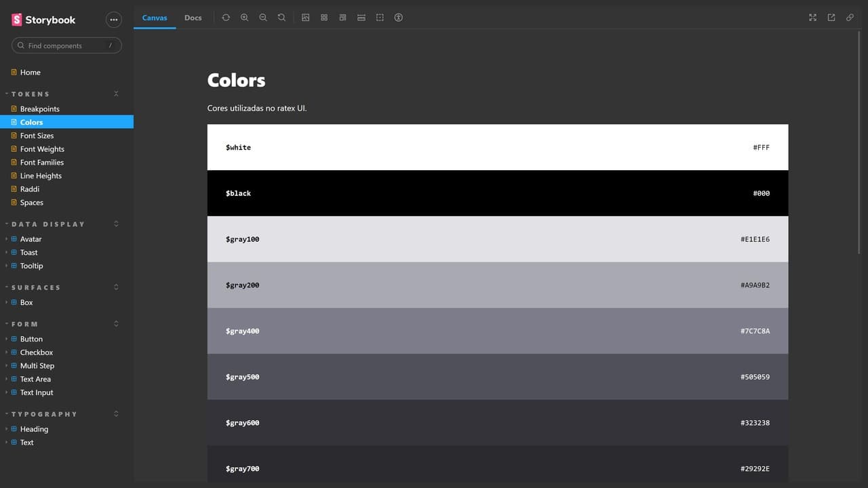
Task: Open the viewport size selector icon
Action: (342, 18)
